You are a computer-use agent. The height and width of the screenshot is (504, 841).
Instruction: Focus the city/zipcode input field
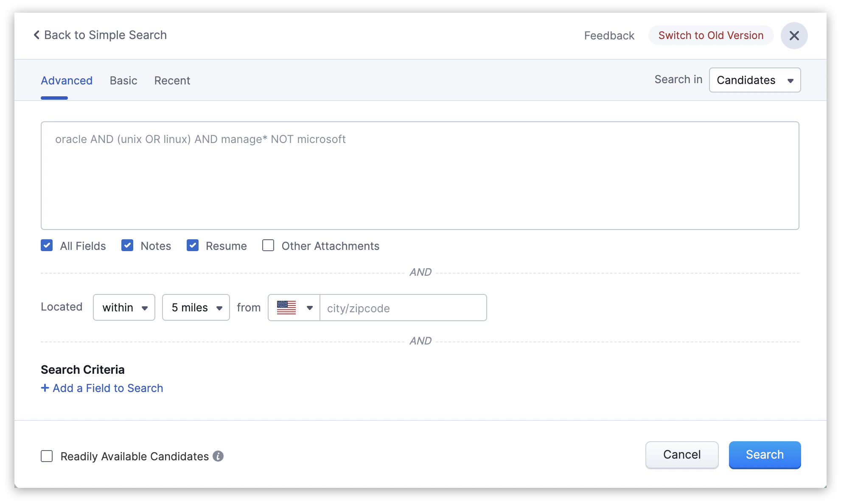click(x=403, y=308)
